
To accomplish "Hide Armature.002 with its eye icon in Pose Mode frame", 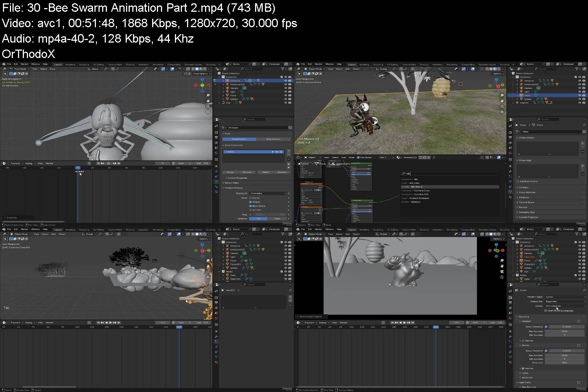I will [x=286, y=84].
